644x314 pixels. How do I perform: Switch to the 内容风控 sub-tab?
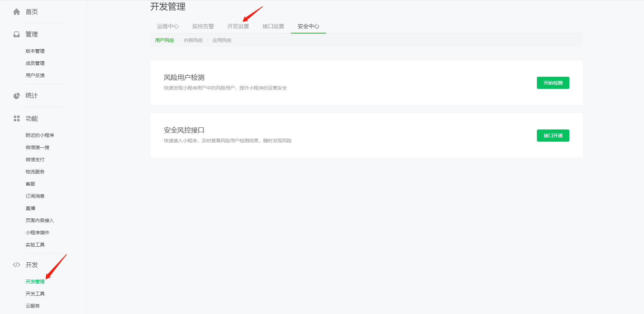(x=193, y=40)
